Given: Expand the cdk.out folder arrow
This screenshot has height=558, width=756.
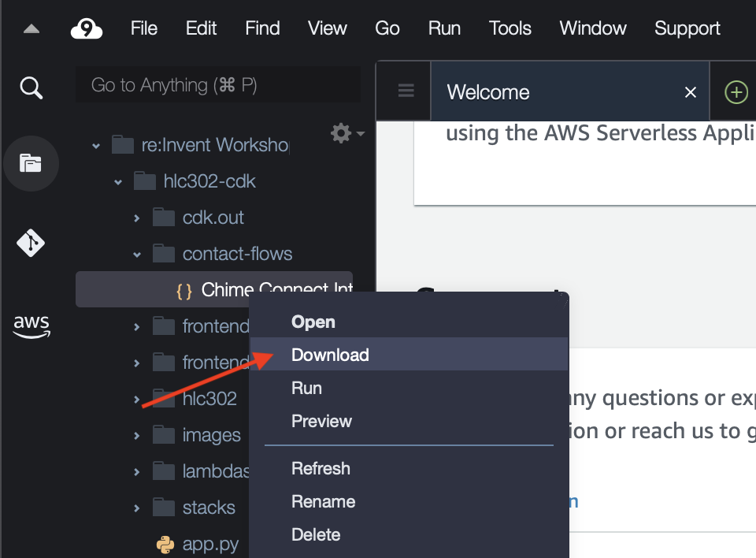Looking at the screenshot, I should click(137, 218).
